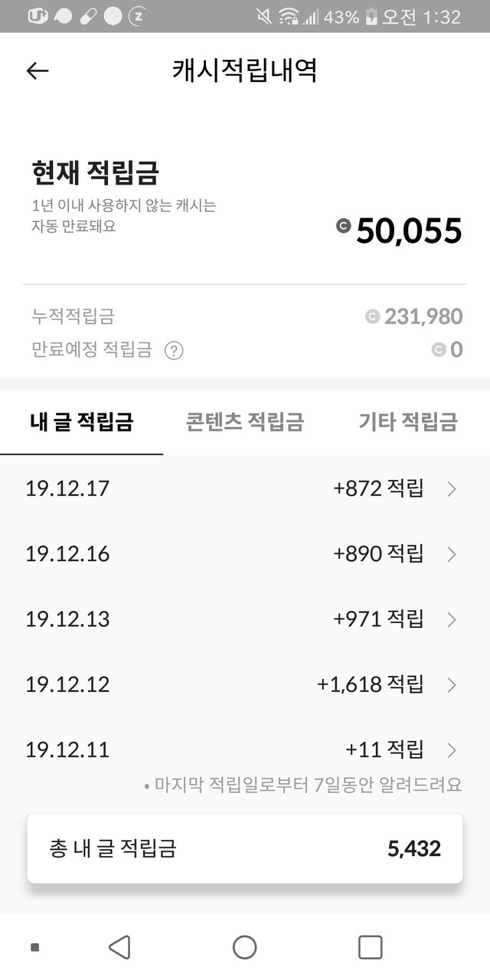Image resolution: width=490 pixels, height=980 pixels.
Task: Open the recent apps square button
Action: coord(370,947)
